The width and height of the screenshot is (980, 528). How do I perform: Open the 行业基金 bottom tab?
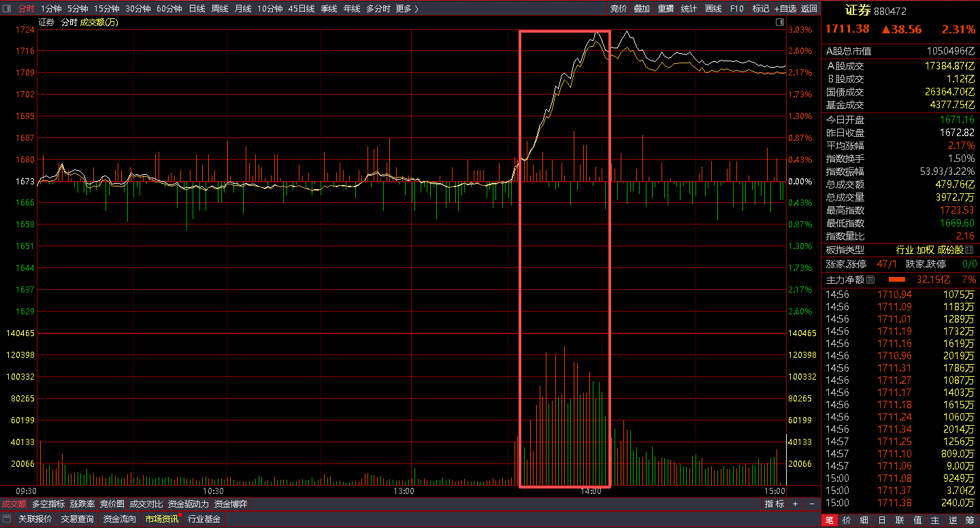pyautogui.click(x=204, y=519)
